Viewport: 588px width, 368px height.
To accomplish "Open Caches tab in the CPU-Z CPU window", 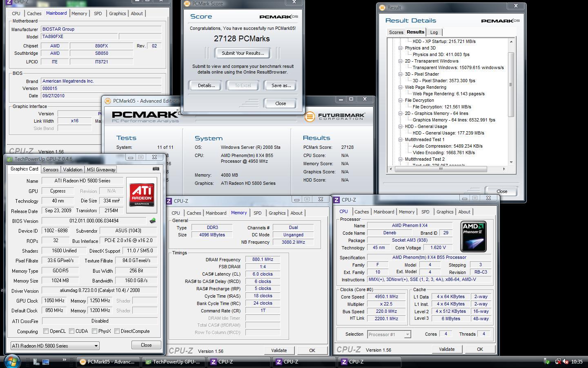I will 361,212.
